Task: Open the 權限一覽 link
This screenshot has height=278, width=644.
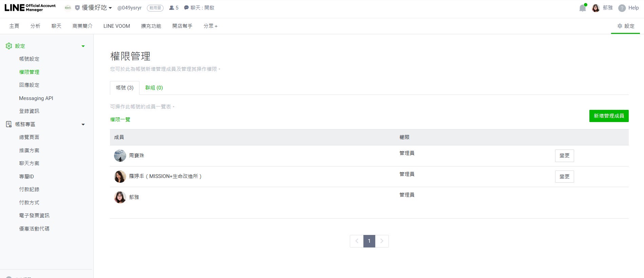Action: coord(120,120)
